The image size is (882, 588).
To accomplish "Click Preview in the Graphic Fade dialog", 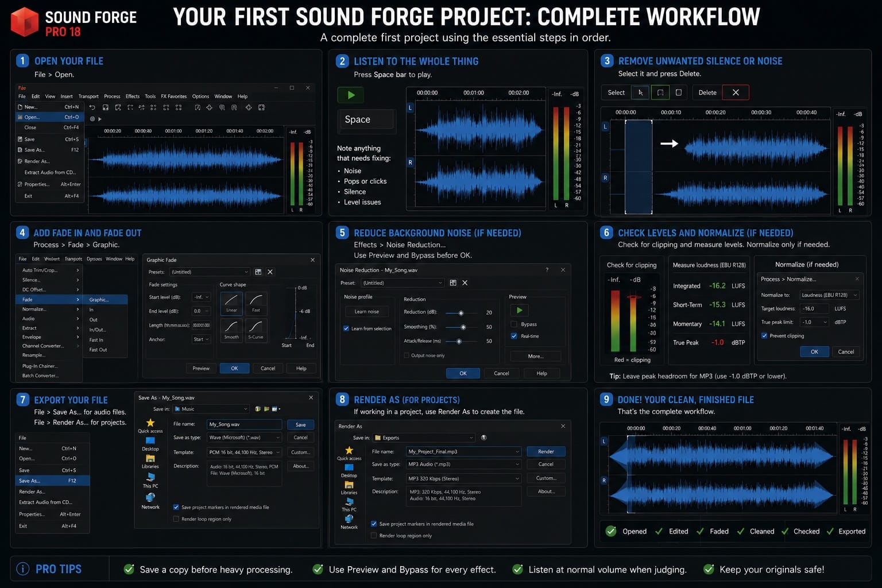I will tap(201, 369).
